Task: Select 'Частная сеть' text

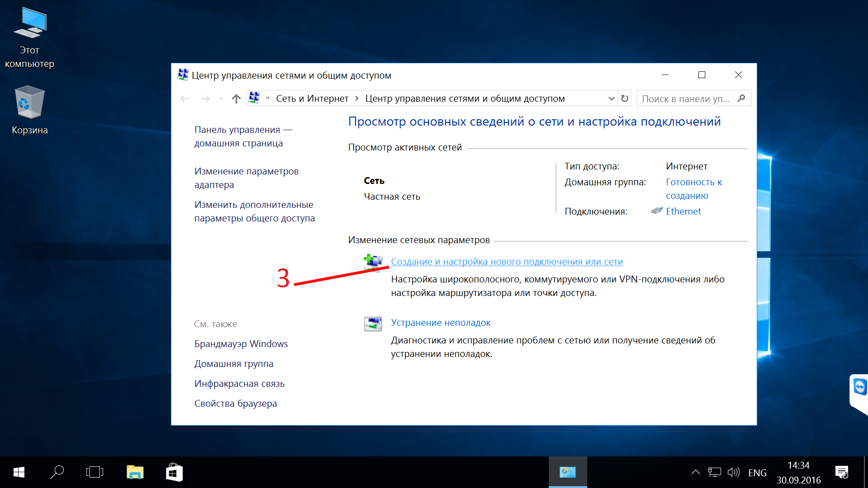Action: [x=392, y=197]
